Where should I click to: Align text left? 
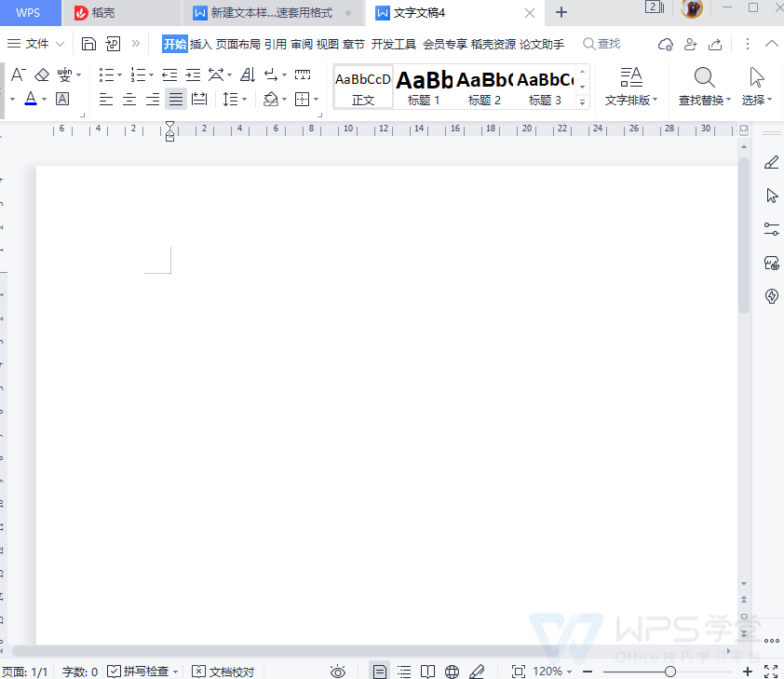(x=106, y=99)
